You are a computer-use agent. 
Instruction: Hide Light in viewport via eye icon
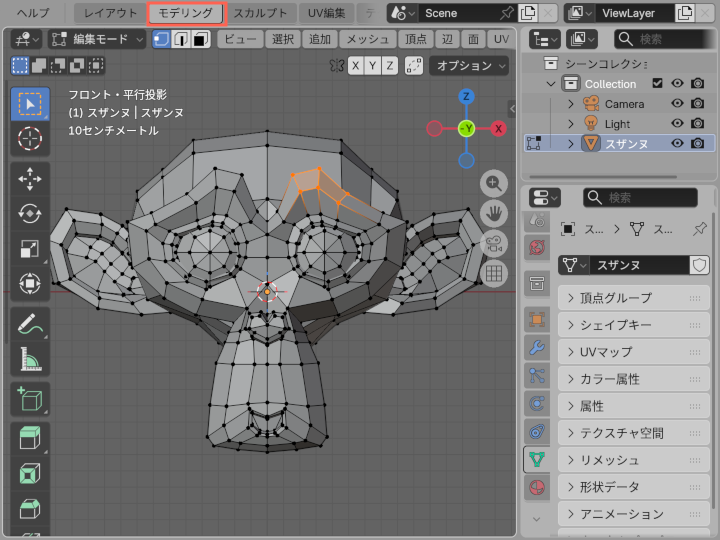tap(677, 124)
